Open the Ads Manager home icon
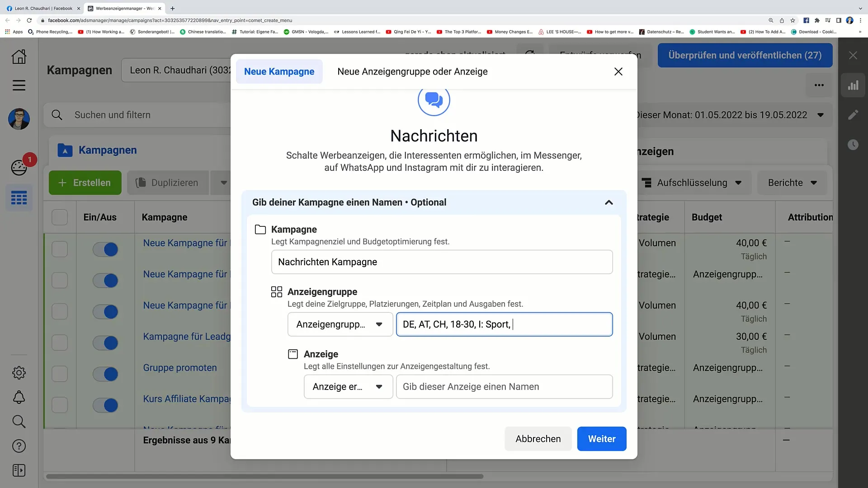The width and height of the screenshot is (868, 488). click(19, 56)
